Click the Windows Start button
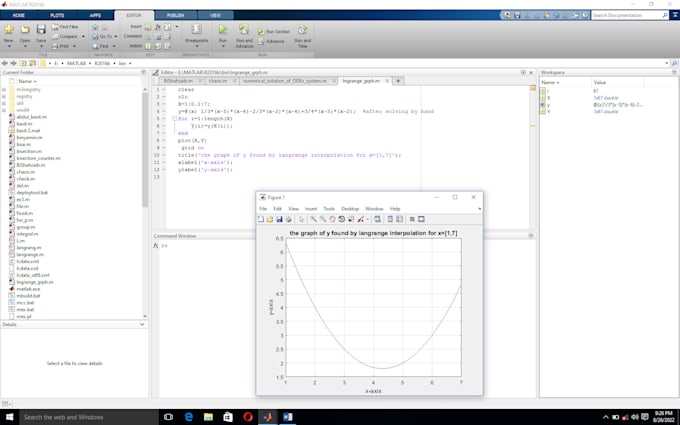This screenshot has width=680, height=425. click(x=9, y=417)
